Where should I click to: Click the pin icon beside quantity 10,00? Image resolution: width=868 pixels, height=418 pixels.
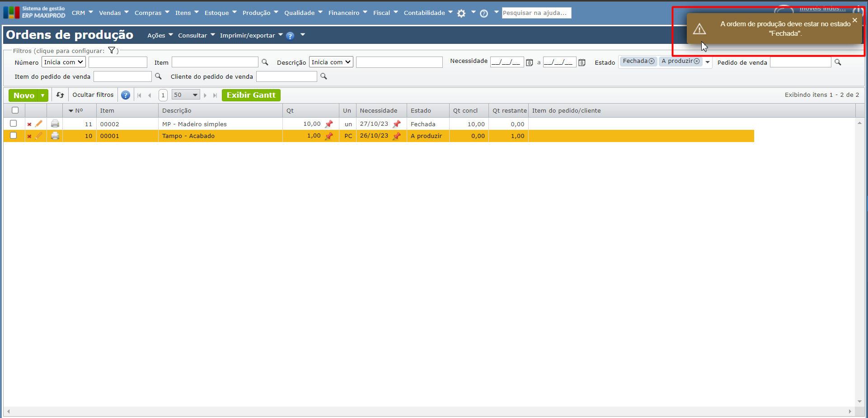pos(329,124)
